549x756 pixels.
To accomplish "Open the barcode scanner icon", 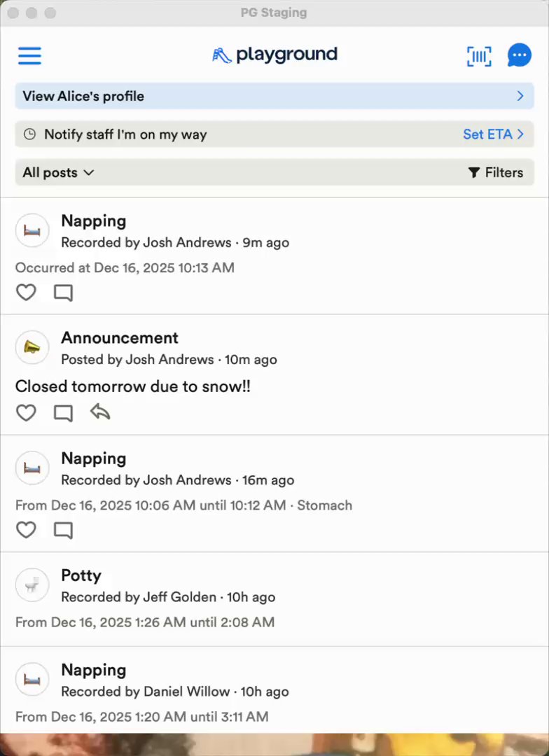I will (x=479, y=56).
